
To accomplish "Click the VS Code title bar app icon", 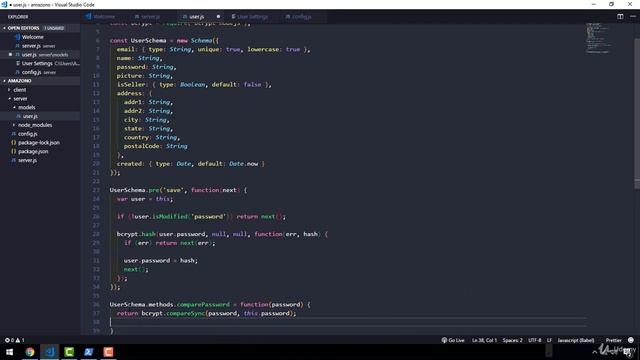I will pyautogui.click(x=4, y=4).
